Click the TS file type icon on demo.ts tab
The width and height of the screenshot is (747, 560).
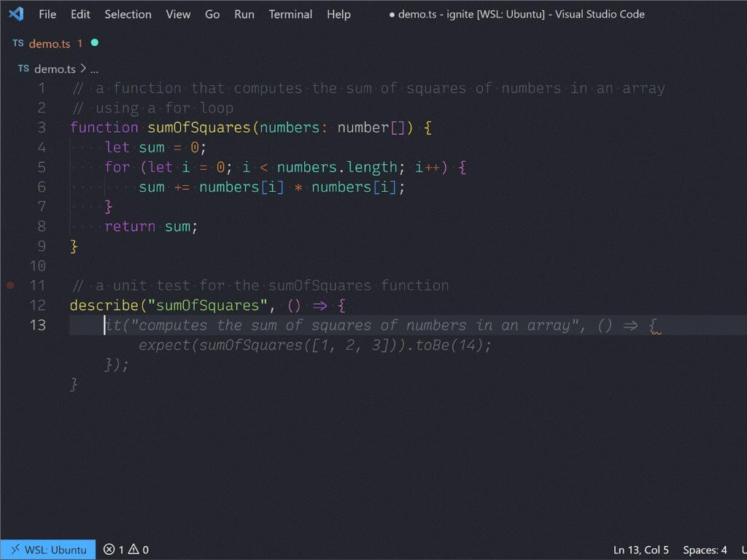[x=18, y=43]
